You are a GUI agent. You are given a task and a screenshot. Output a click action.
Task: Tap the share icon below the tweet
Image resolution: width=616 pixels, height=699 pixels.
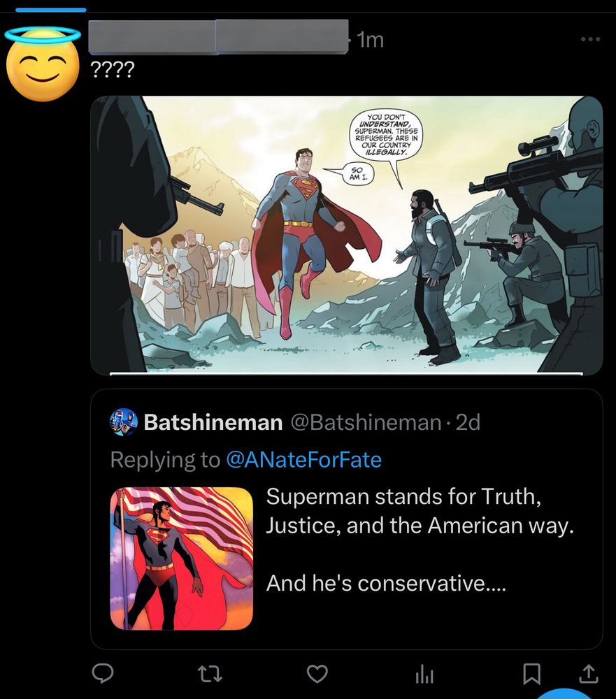(x=589, y=673)
